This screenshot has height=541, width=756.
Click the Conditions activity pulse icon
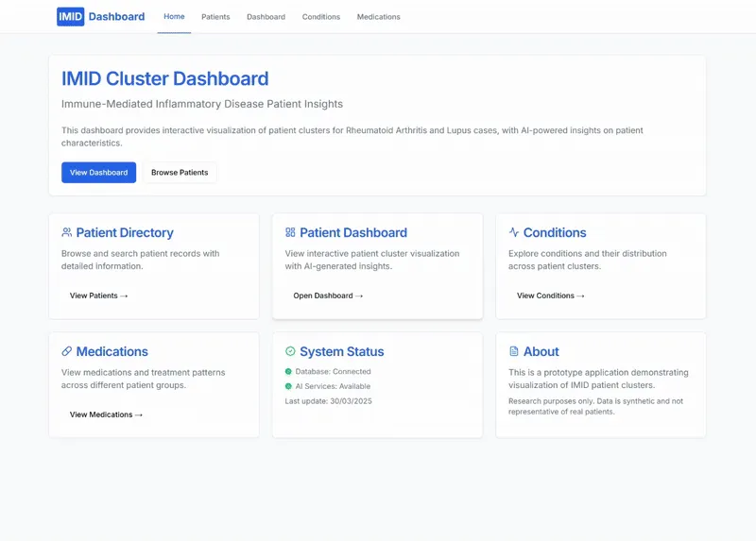[514, 232]
